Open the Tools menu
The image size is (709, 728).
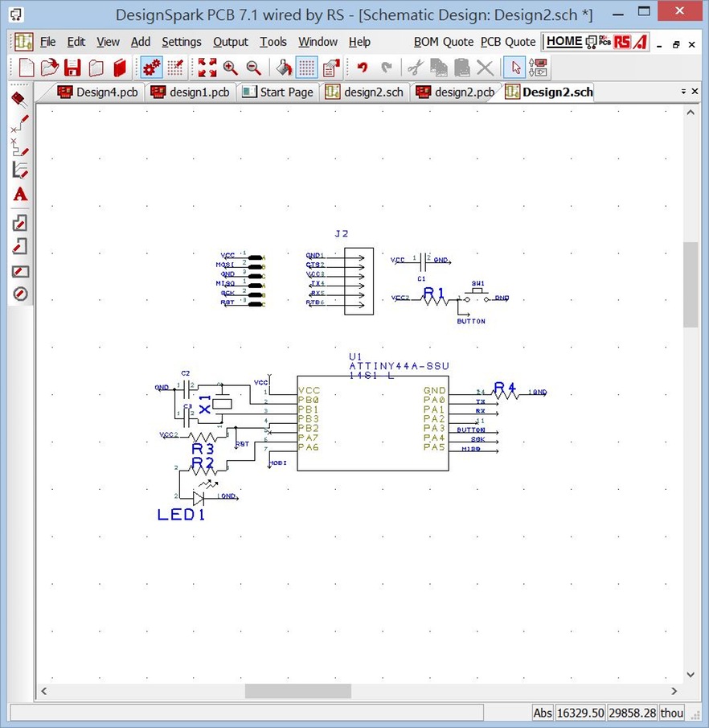(x=273, y=42)
